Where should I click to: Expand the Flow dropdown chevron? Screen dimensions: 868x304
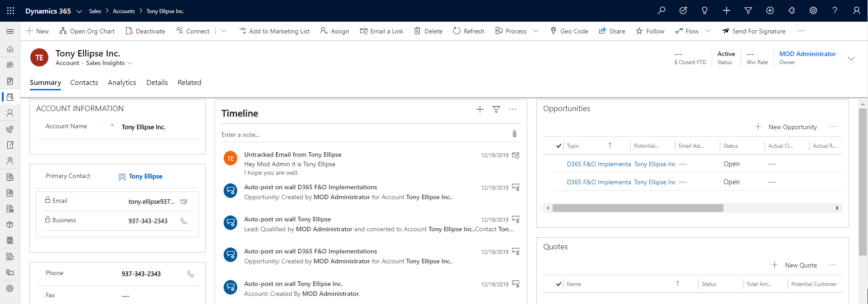708,31
